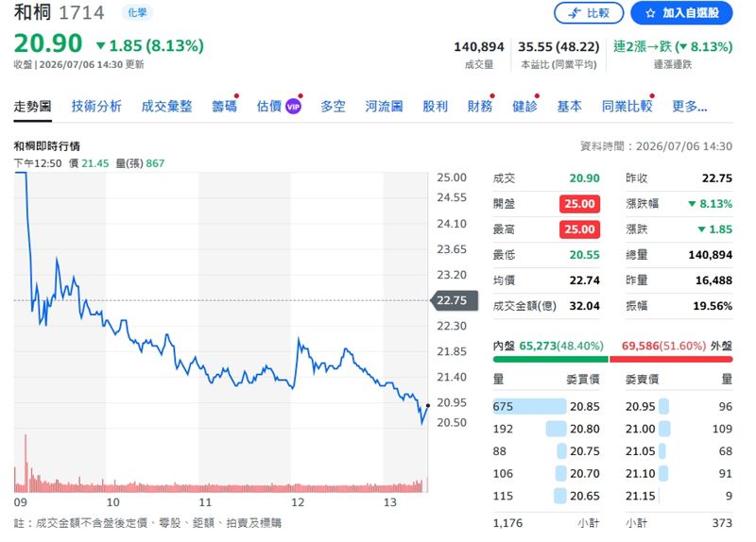Click the 連2漲→跌 streak indicator
The width and height of the screenshot is (756, 542).
coord(673,46)
